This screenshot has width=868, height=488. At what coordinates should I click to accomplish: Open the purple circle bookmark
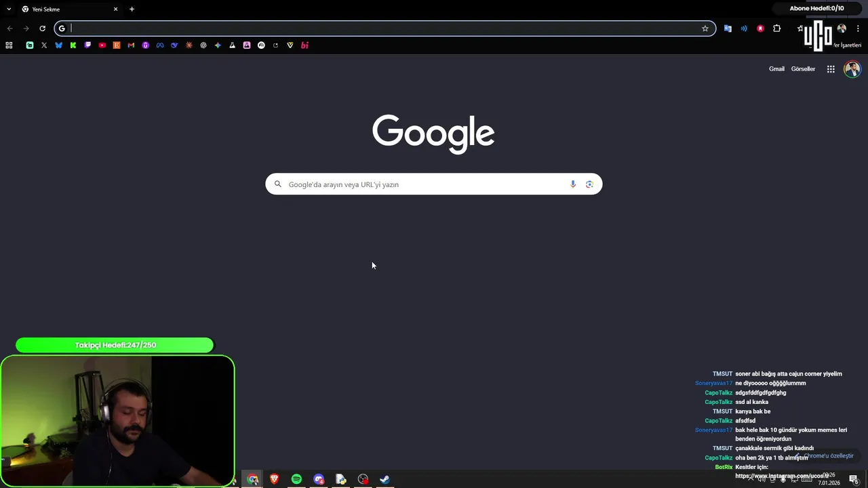pyautogui.click(x=145, y=45)
